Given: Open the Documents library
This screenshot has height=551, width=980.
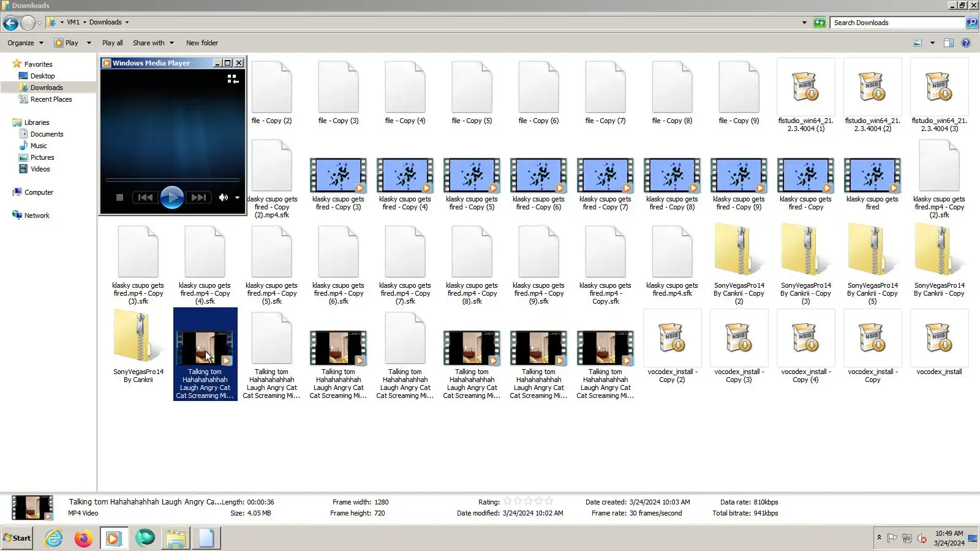Looking at the screenshot, I should click(47, 134).
